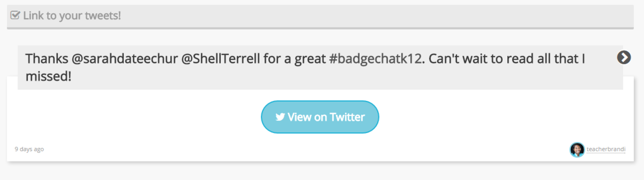Click the circled right-chevron arrow on the tweet
Screen dimensions: 644x180
click(x=624, y=57)
